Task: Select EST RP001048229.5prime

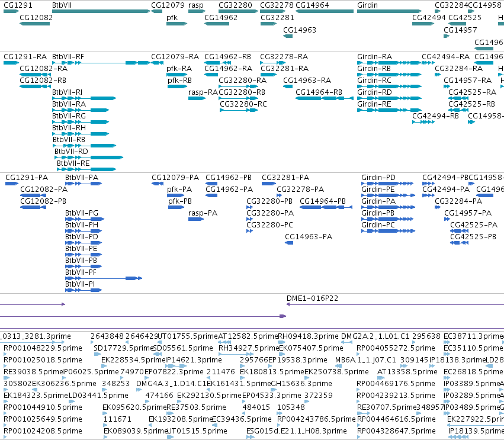Action: coord(43,348)
